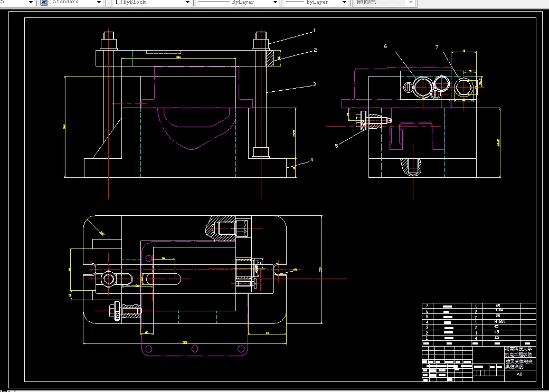The image size is (549, 392).
Task: Select balloon number 2 in the front view
Action: [x=315, y=50]
